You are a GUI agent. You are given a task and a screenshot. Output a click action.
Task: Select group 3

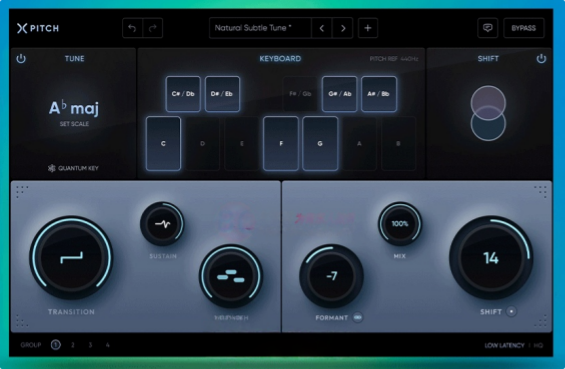click(x=90, y=345)
